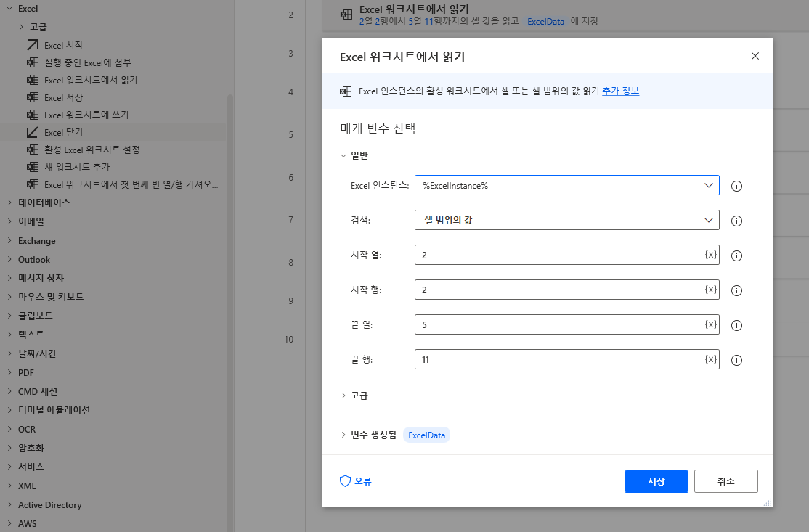809x532 pixels.
Task: Expand the Outlook actions group
Action: 9,259
